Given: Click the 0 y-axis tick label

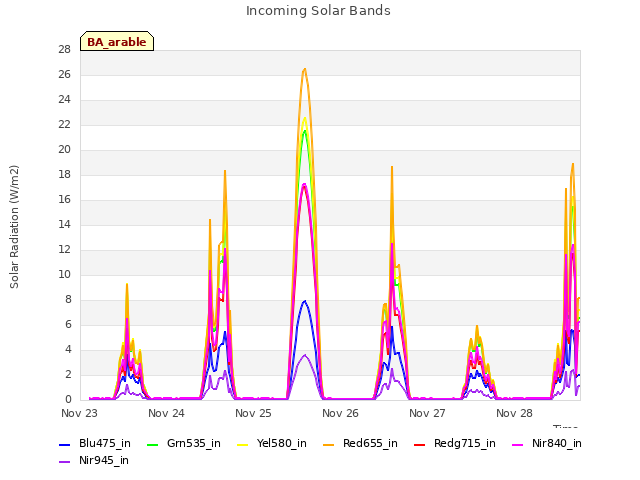Looking at the screenshot, I should 68,399.
